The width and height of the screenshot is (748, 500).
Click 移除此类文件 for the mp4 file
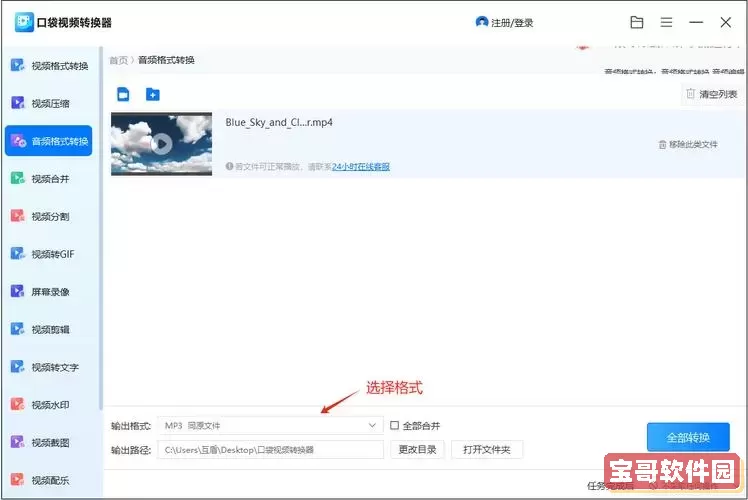pyautogui.click(x=688, y=145)
